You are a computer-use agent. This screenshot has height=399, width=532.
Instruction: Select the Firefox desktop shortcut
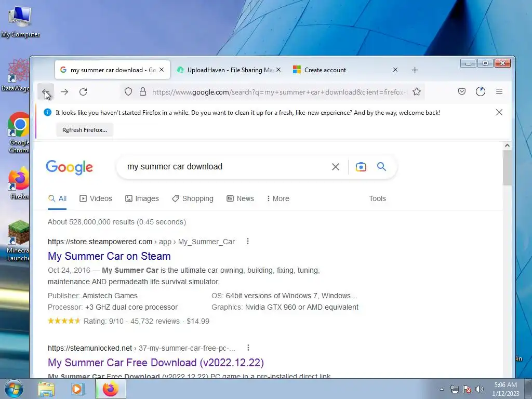[19, 183]
